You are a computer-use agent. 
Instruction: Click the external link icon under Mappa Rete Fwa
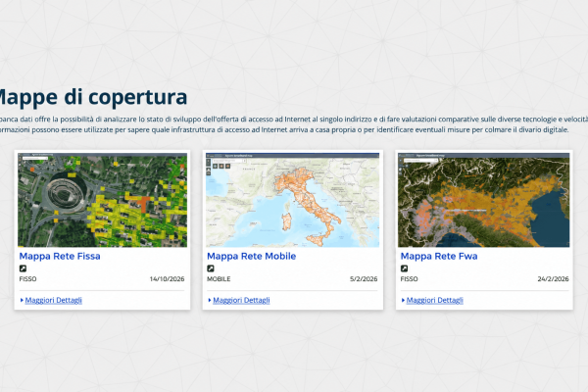404,269
